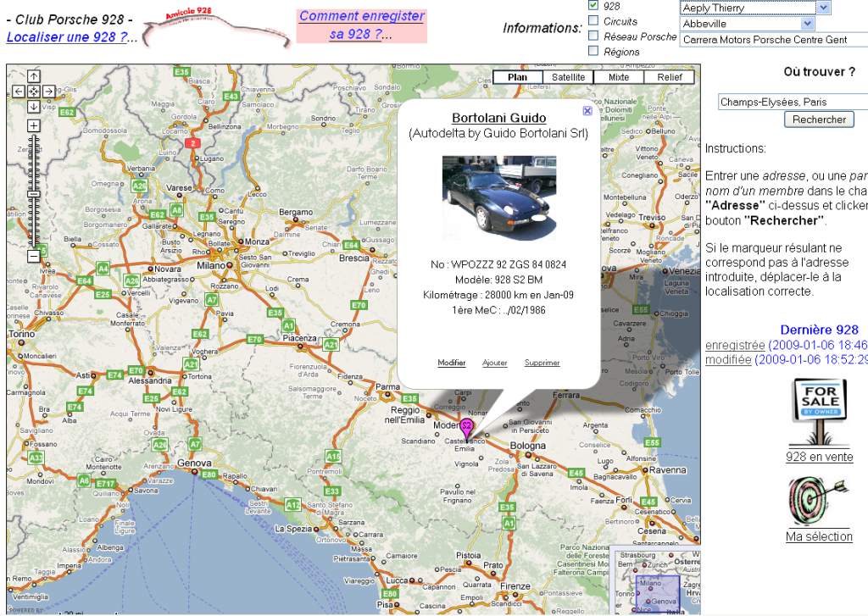The width and height of the screenshot is (868, 616).
Task: Open the Aeply Thierry member dropdown
Action: (755, 8)
